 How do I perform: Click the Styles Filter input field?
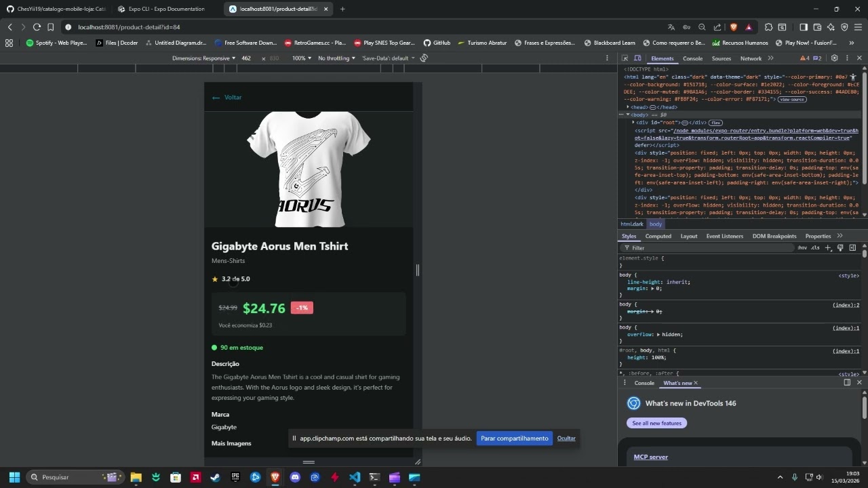706,248
